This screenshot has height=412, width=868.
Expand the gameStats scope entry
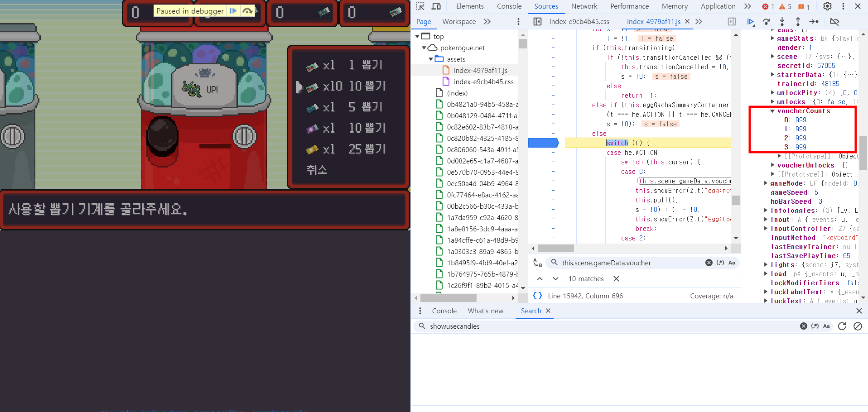[x=772, y=38]
